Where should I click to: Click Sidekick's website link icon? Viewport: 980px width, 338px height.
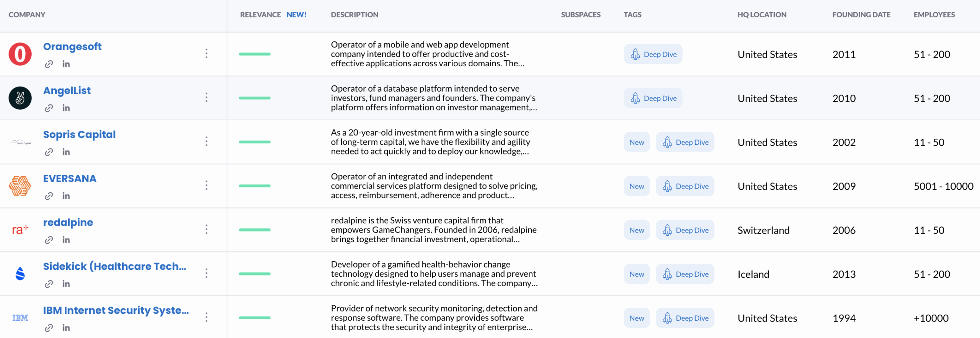(x=49, y=284)
